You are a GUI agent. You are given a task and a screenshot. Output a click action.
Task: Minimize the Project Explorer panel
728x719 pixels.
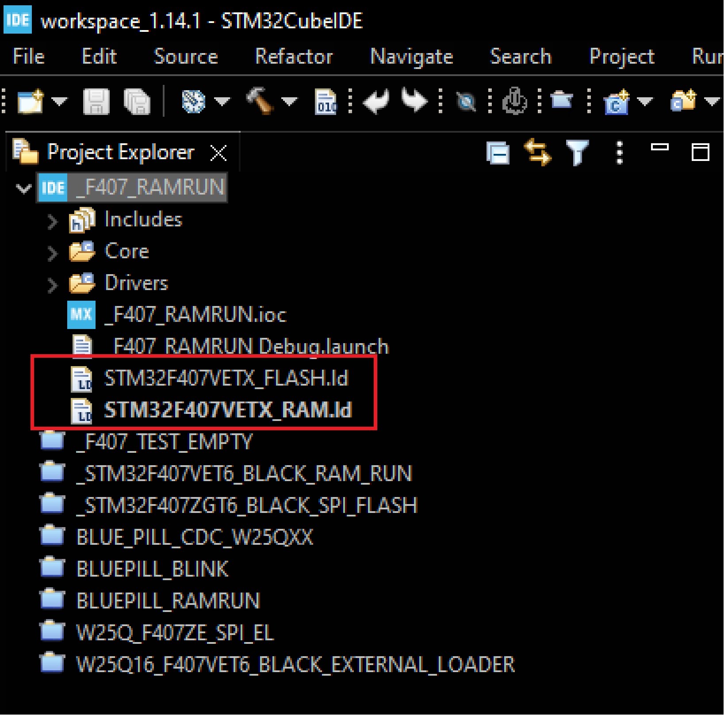pos(660,148)
